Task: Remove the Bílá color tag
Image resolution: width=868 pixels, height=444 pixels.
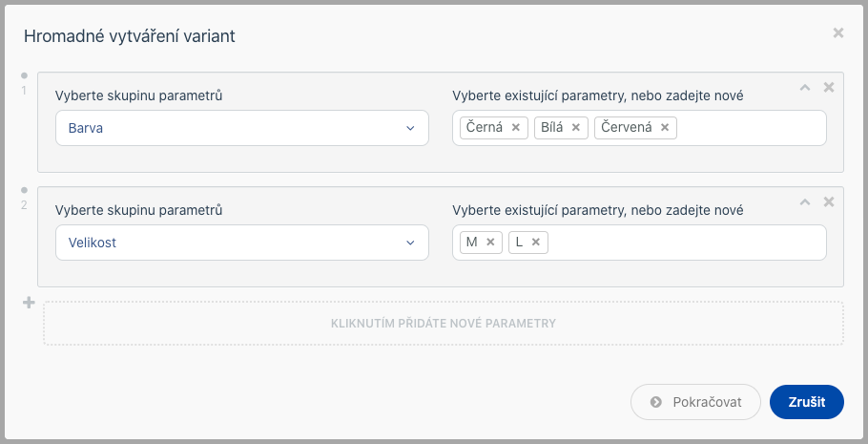Action: point(575,128)
